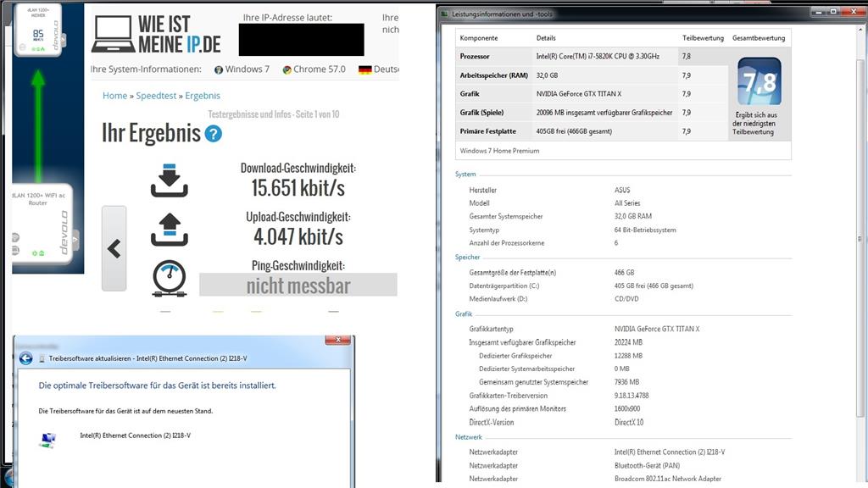Click the Grafikkarten-Treiberversion 9.18.13.4788 value
Viewport: 868px width, 488px height.
click(x=631, y=396)
